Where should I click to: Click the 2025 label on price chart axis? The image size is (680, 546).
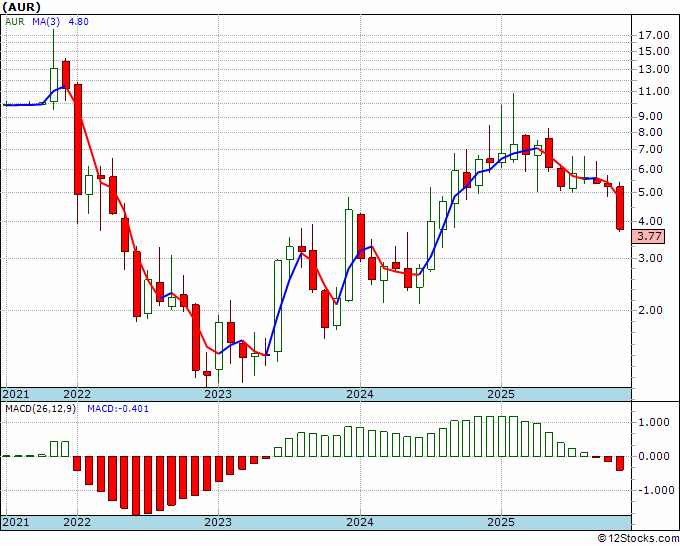501,394
